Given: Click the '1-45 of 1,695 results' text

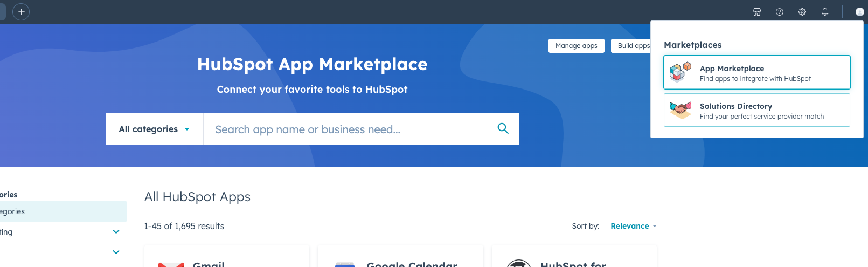Looking at the screenshot, I should 184,226.
